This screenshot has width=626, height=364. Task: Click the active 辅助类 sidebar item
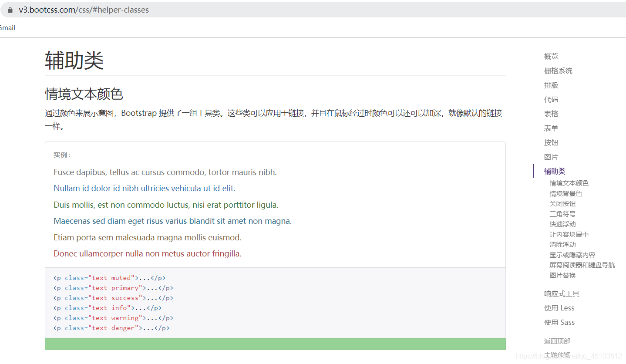[555, 171]
